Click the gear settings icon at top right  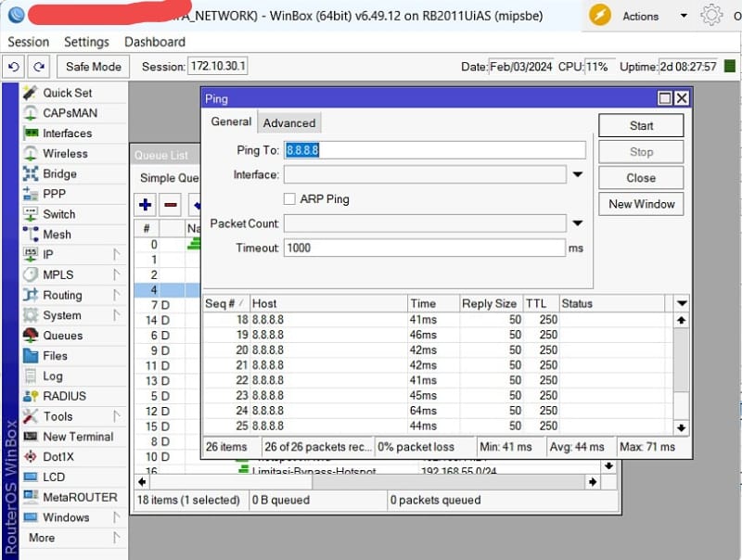[x=711, y=16]
